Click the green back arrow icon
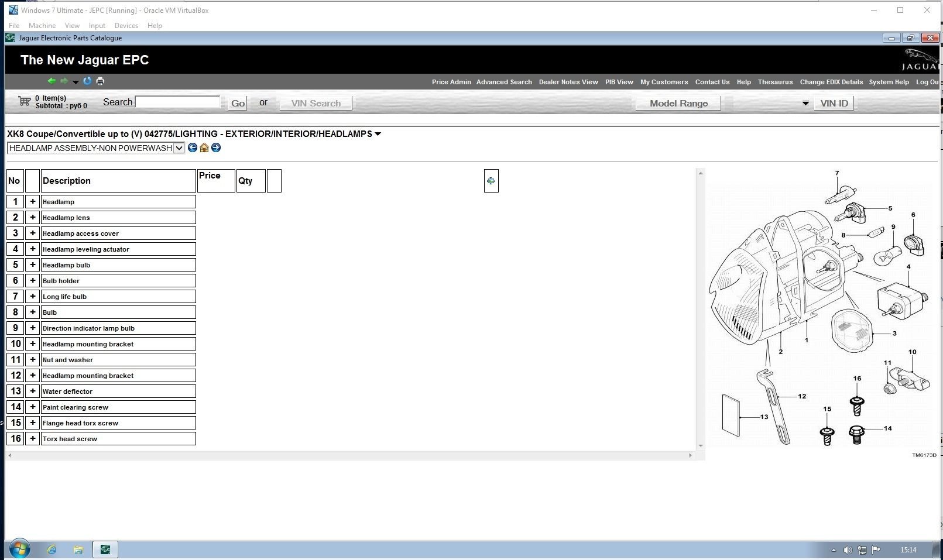The image size is (943, 560). [52, 81]
